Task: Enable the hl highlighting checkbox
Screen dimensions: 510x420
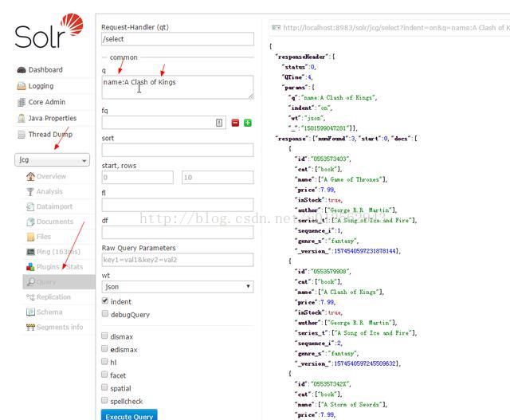Action: tap(104, 362)
